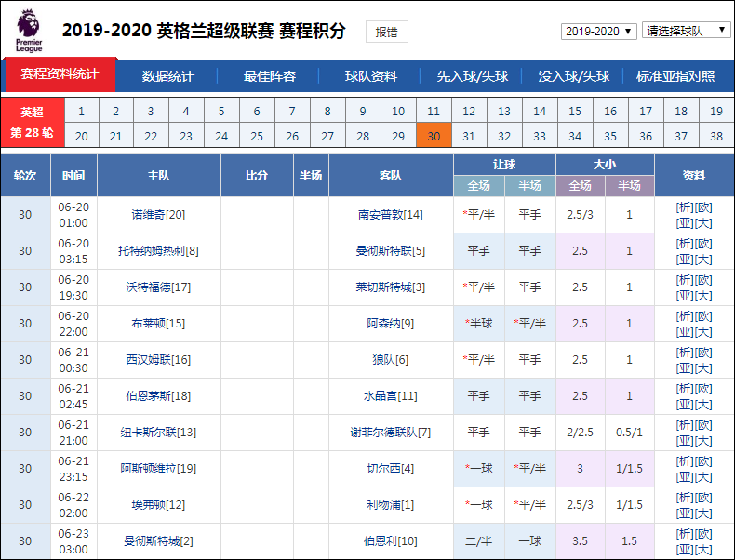The height and width of the screenshot is (560, 735).
Task: Open team 切尔西[4]
Action: point(391,468)
